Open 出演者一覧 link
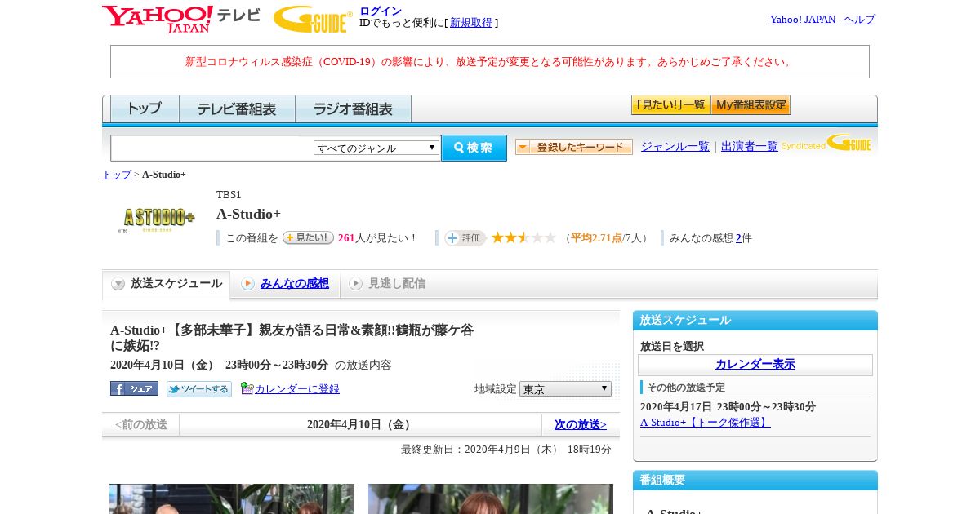 pyautogui.click(x=750, y=147)
